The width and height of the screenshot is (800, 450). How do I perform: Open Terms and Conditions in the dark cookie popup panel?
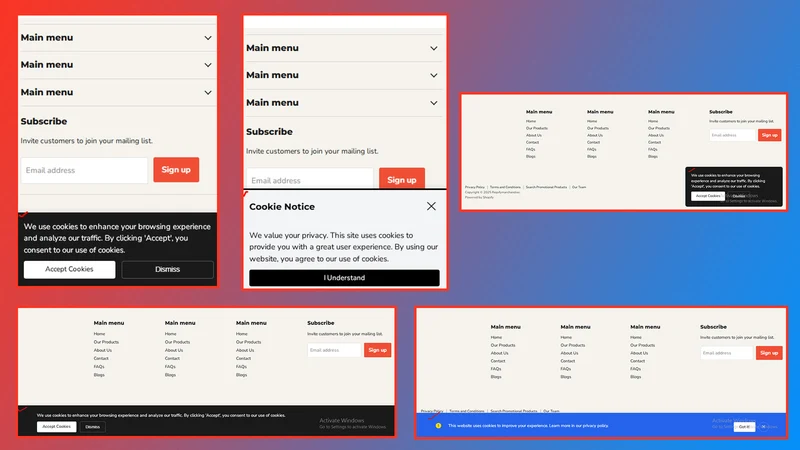(505, 187)
